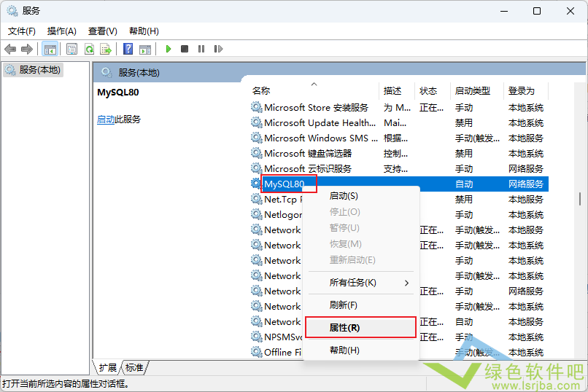Switch to the 扩展 tab
This screenshot has height=392, width=588.
coord(108,368)
